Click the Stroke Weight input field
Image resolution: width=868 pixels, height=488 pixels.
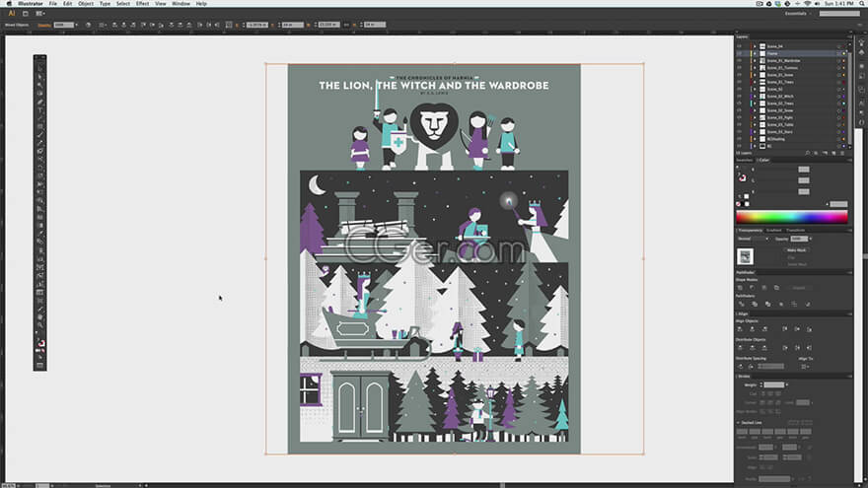coord(774,385)
